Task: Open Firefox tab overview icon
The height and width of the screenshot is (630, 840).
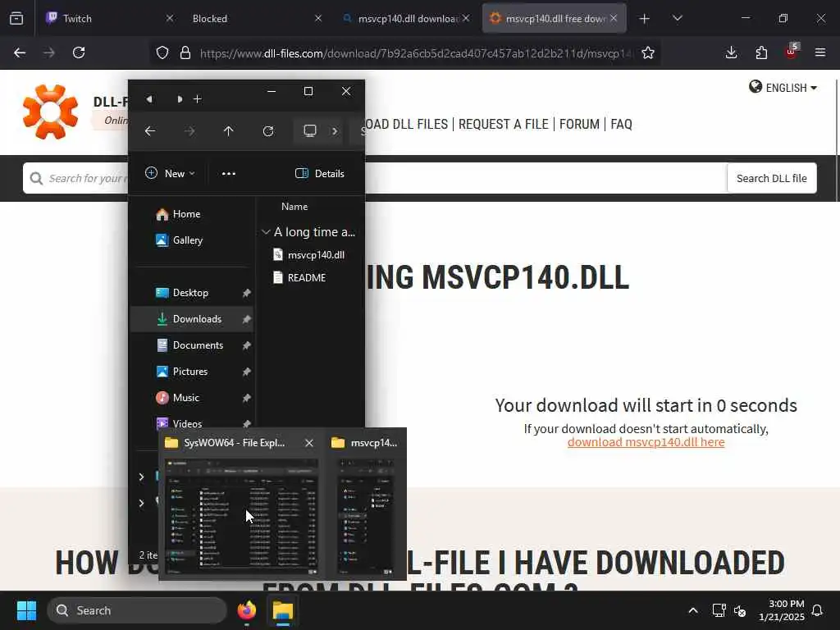Action: click(x=16, y=18)
